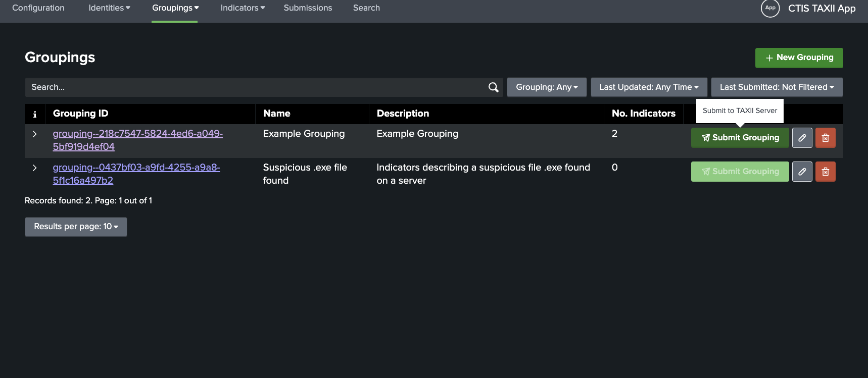Open the Grouping: Any filter dropdown
Image resolution: width=868 pixels, height=378 pixels.
[x=546, y=87]
